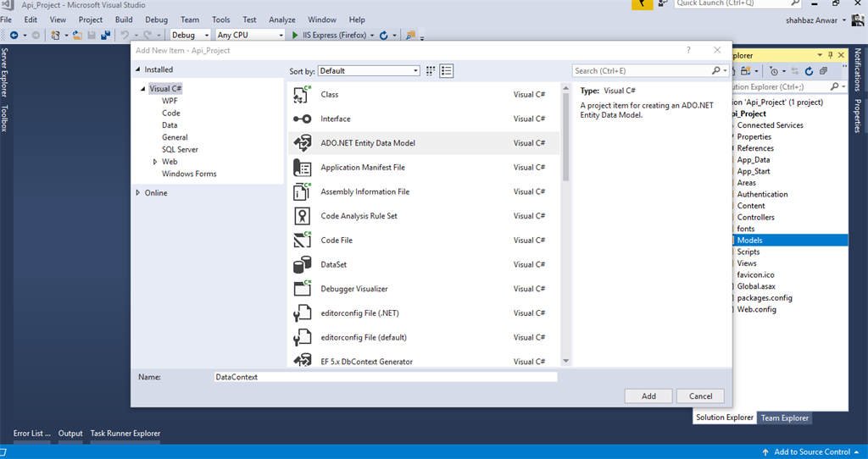Click the Solution Explorer refresh icon

point(810,71)
